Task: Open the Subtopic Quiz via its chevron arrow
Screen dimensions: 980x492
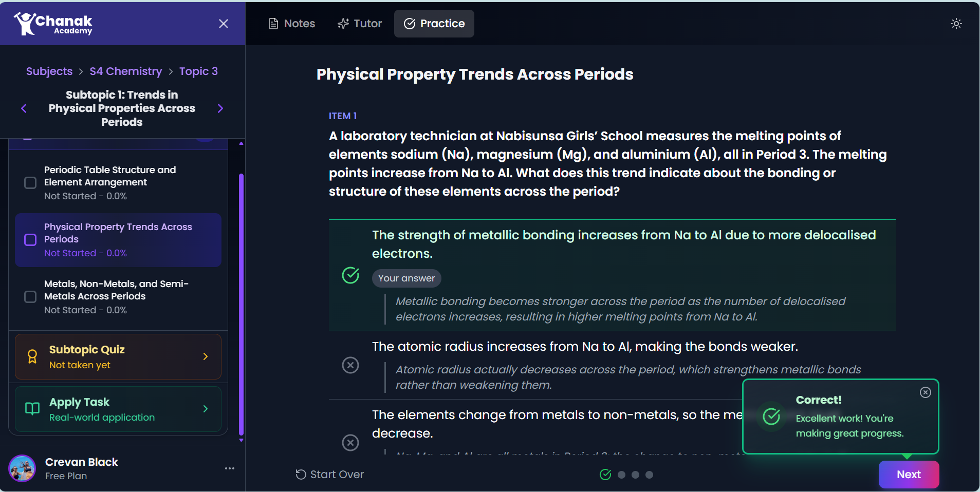Action: coord(206,356)
